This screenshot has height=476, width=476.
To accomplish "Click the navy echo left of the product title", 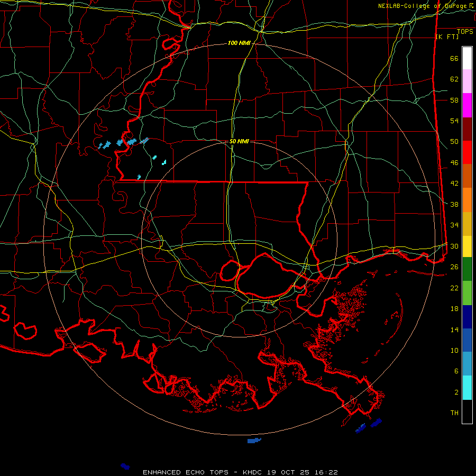I will (125, 466).
